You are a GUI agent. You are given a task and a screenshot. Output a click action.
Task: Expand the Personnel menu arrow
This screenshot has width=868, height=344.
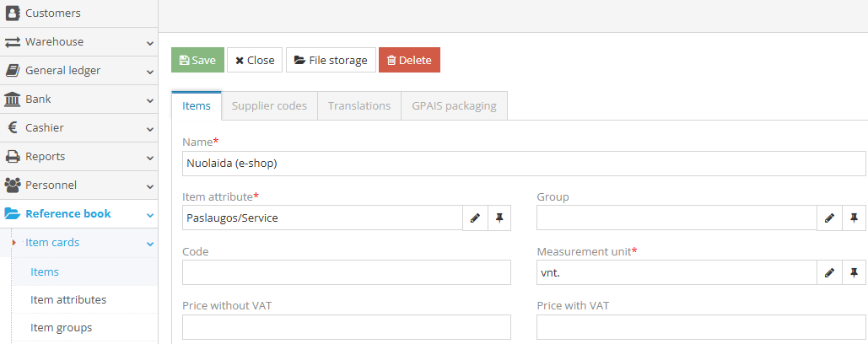(x=149, y=186)
